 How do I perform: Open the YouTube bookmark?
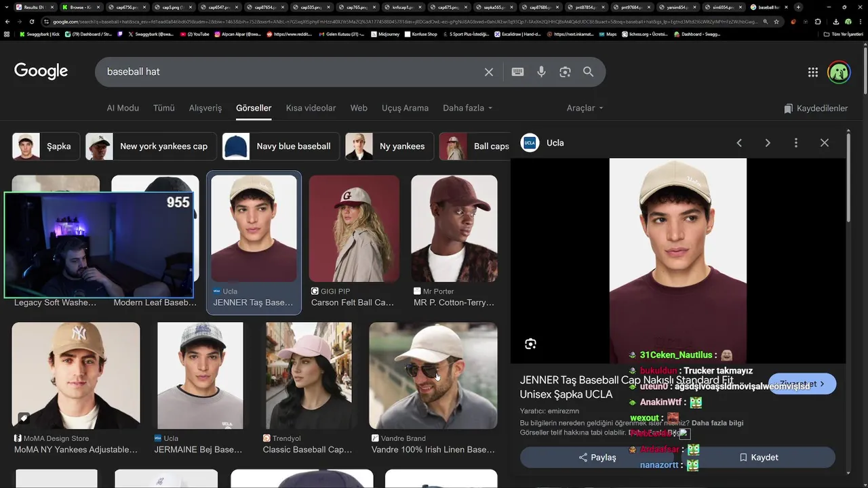(195, 34)
